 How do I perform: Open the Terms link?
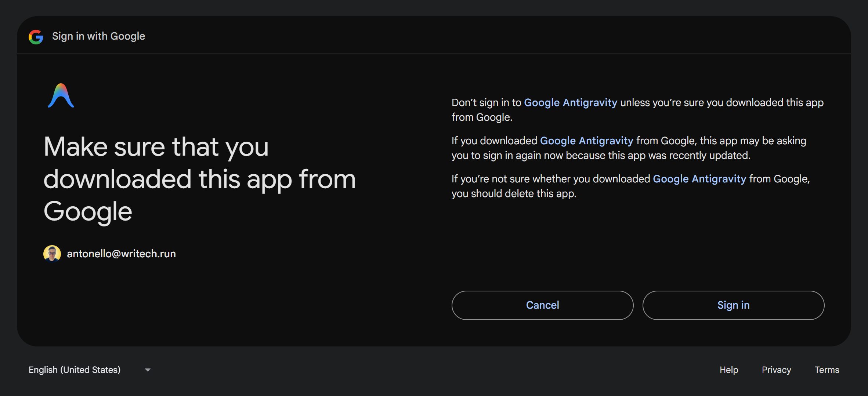(x=827, y=370)
